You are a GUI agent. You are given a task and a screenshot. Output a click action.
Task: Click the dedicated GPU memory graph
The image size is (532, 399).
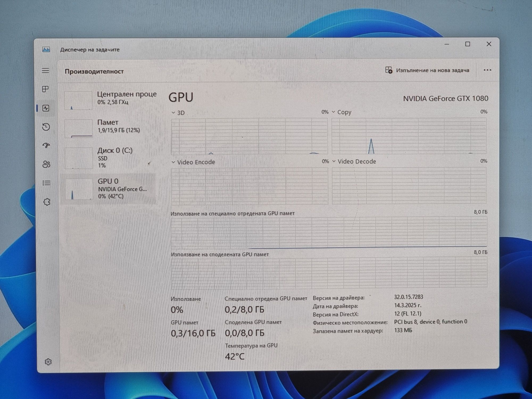pos(329,232)
